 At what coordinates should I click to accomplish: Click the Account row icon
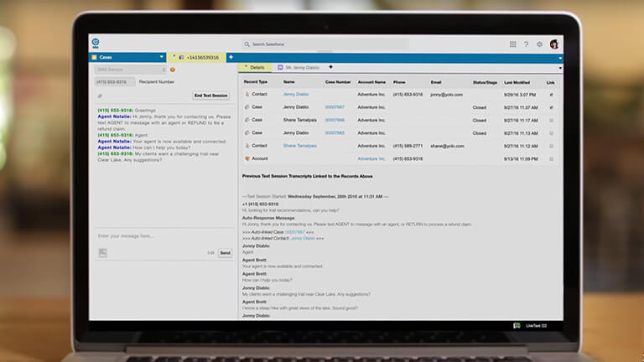click(x=247, y=158)
